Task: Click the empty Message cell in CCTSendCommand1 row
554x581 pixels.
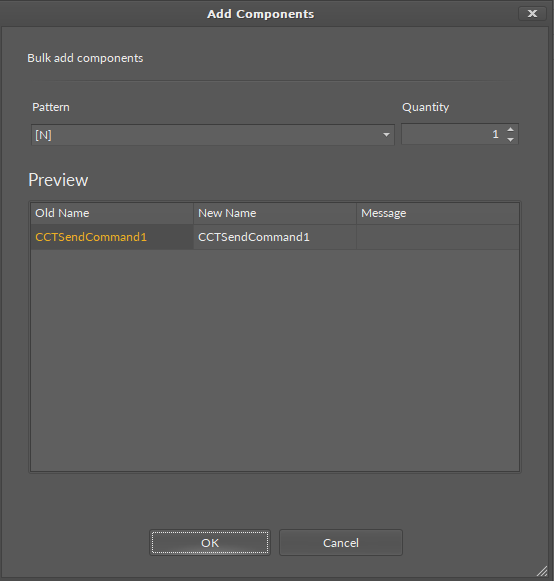Action: coord(438,237)
